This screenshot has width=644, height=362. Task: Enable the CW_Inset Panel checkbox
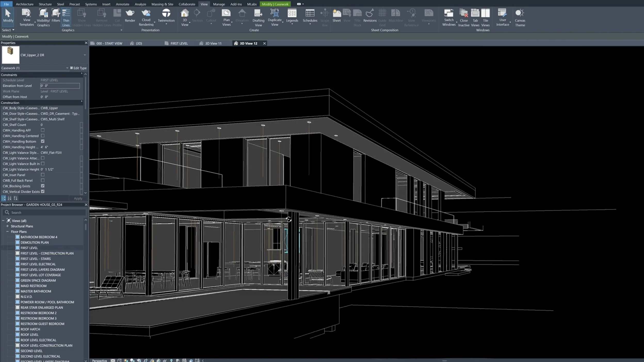point(43,175)
